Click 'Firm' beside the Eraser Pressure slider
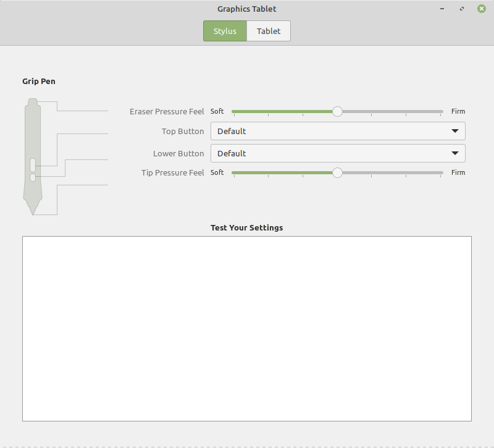This screenshot has width=494, height=448. click(458, 111)
